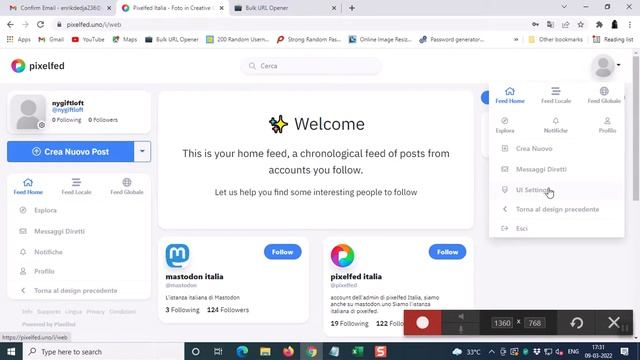The width and height of the screenshot is (640, 360).
Task: Open UI Settings in dropdown menu
Action: tap(557, 190)
